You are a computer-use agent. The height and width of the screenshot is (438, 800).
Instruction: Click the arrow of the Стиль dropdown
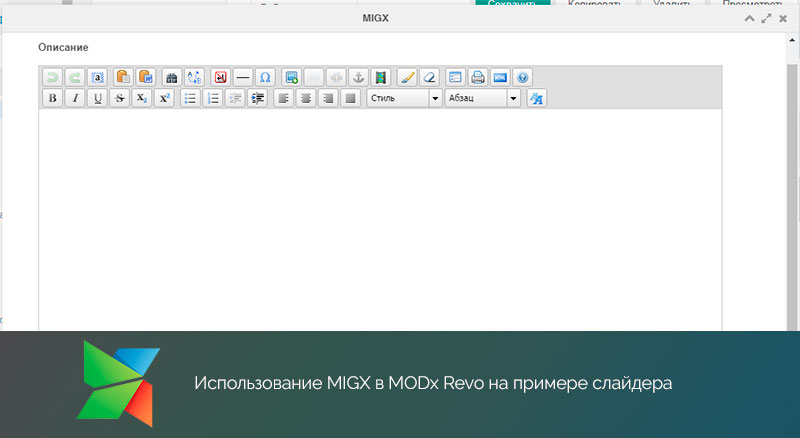435,98
